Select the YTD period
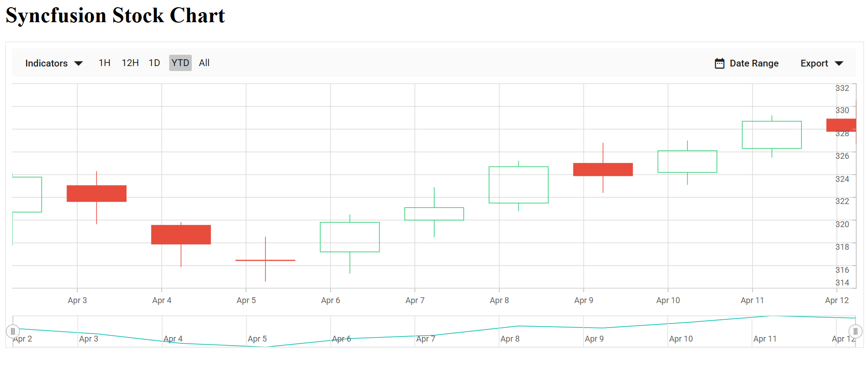 point(180,63)
